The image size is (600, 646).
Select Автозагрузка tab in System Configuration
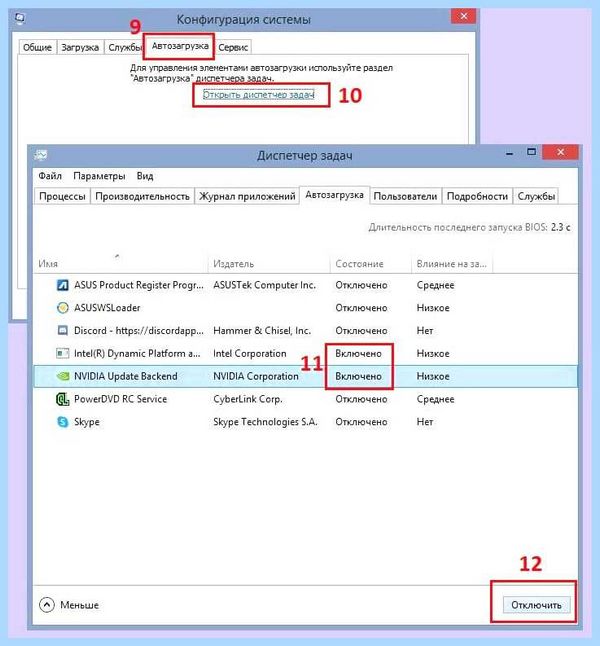(x=180, y=46)
